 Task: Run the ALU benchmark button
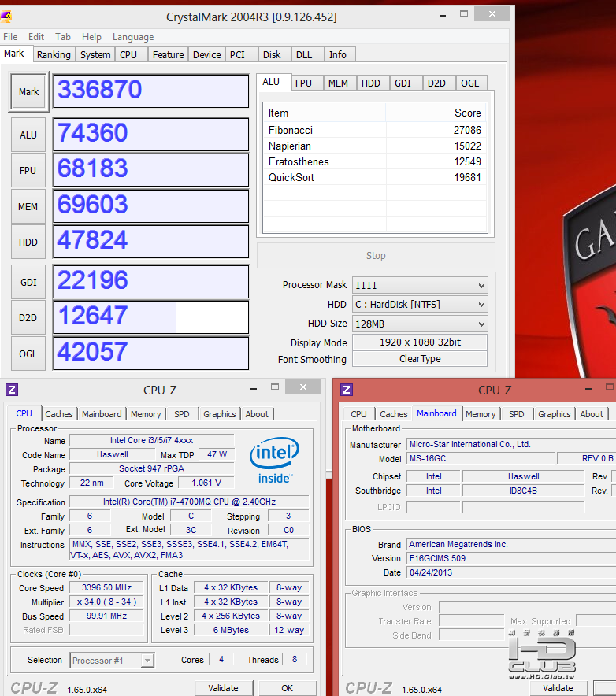tap(28, 135)
